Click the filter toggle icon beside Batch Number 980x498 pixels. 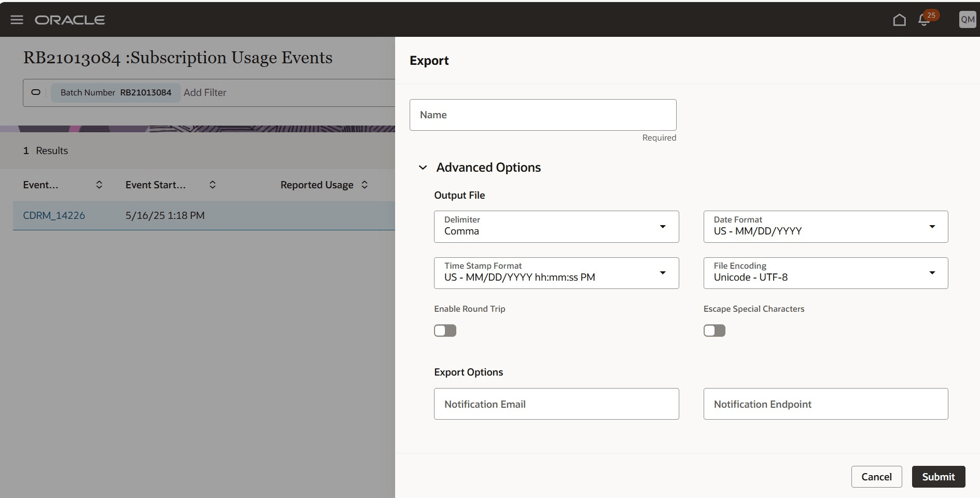tap(35, 92)
